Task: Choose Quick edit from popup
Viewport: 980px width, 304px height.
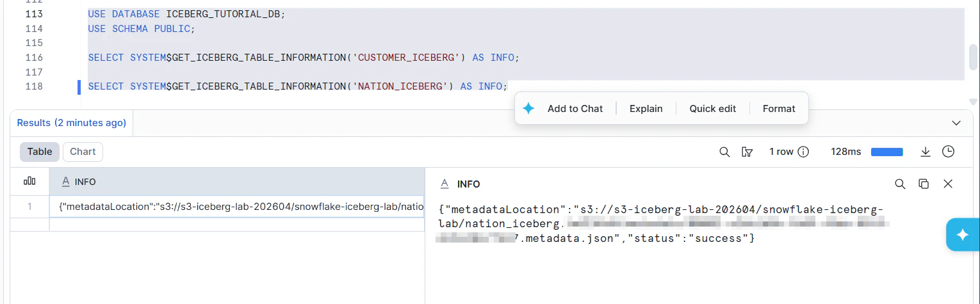Action: coord(712,109)
